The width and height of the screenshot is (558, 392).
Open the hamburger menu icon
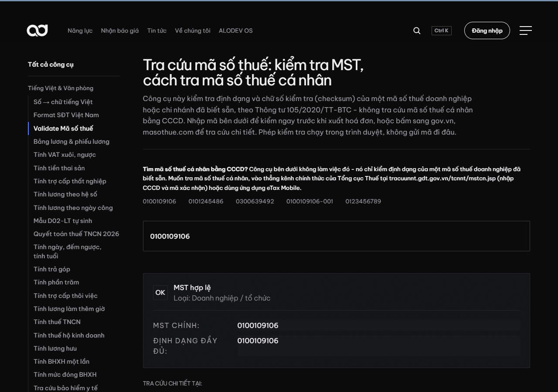coord(526,30)
